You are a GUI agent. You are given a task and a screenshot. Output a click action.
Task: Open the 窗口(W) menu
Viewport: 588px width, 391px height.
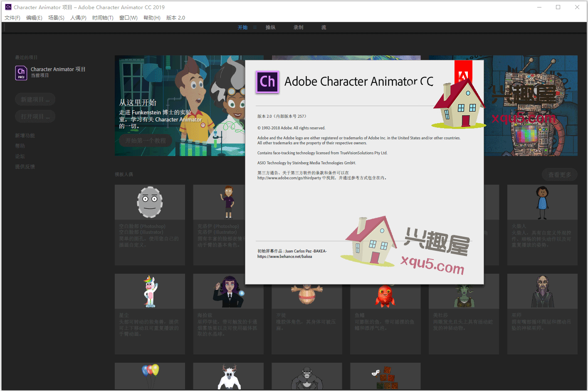(128, 18)
